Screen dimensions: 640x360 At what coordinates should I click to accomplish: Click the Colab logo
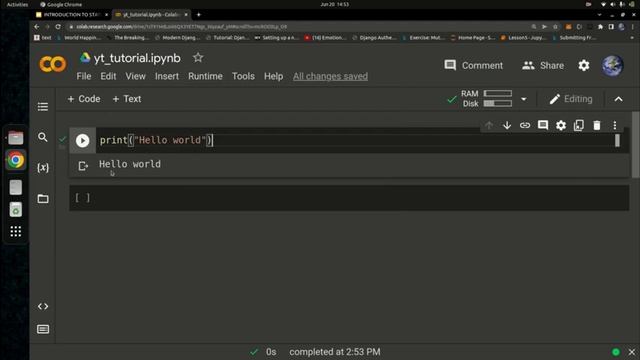53,64
